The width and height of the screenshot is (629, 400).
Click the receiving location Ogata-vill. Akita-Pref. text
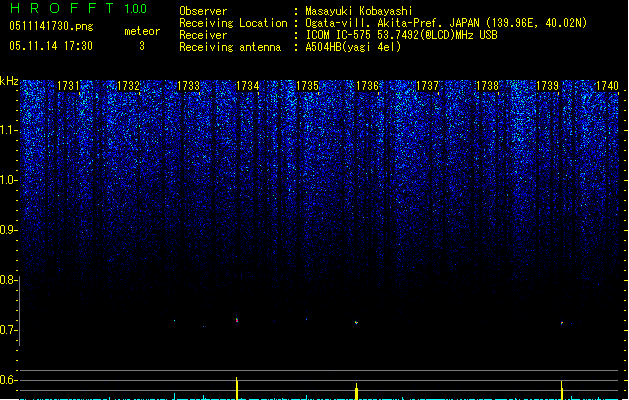pos(446,23)
